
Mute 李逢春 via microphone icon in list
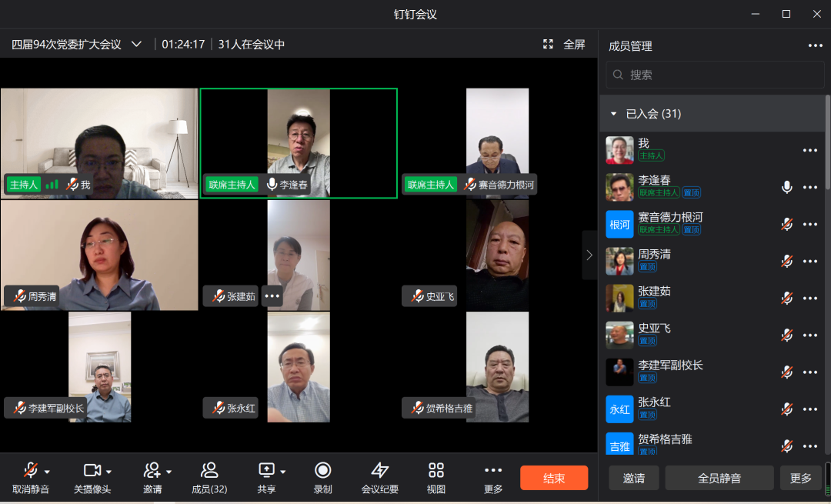click(787, 187)
